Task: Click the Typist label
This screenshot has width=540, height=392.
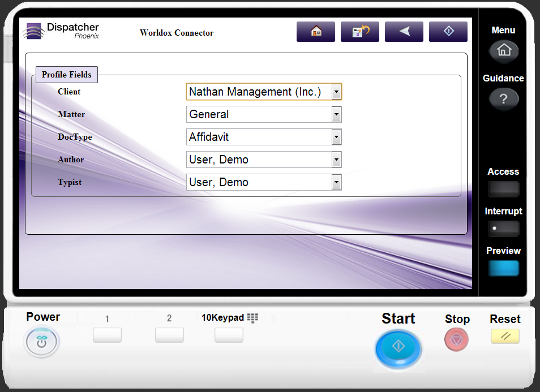Action: tap(70, 182)
